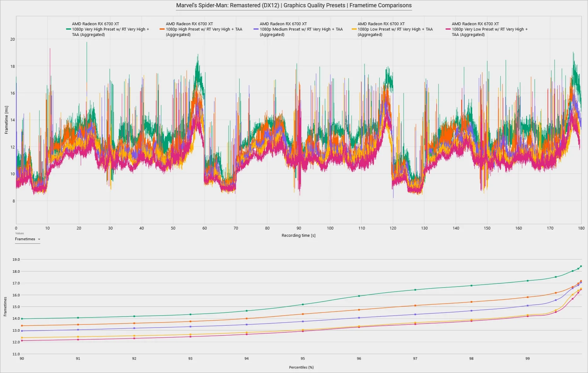
Task: Click the Frametimes label of lower chart
Action: point(5,306)
